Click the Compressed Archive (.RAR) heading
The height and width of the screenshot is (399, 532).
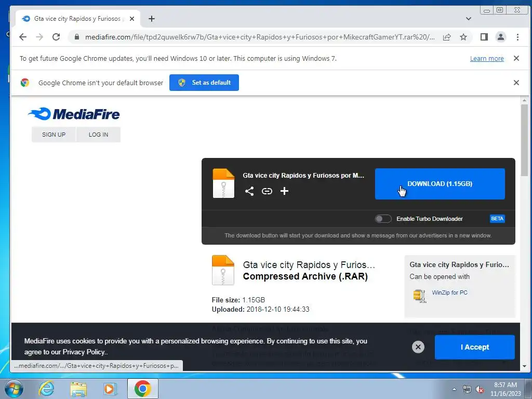tap(305, 276)
